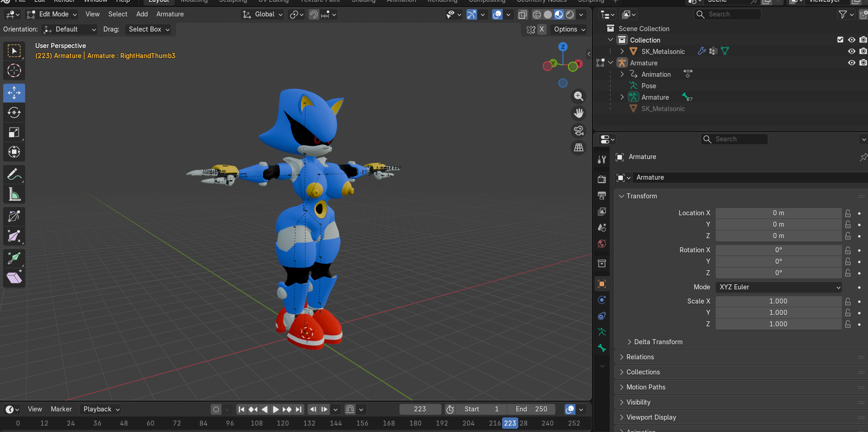The height and width of the screenshot is (432, 868).
Task: Select the Measure tool
Action: tap(14, 194)
